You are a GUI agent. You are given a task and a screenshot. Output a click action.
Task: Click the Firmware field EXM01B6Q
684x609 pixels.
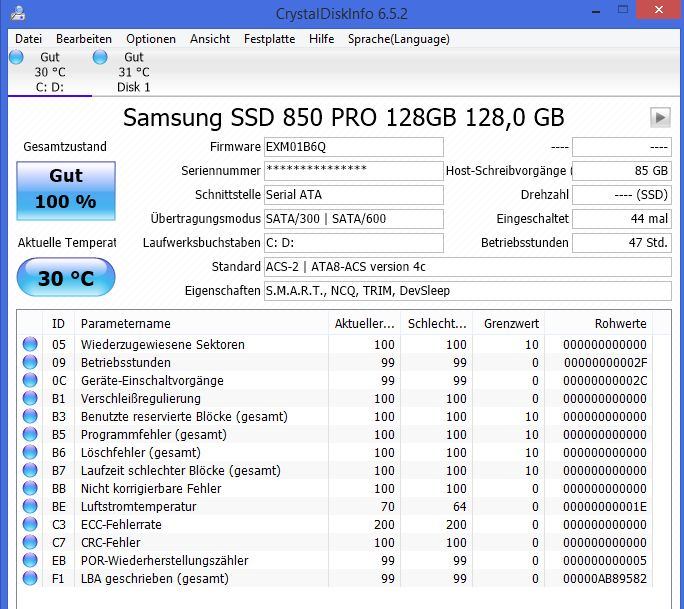pyautogui.click(x=354, y=147)
